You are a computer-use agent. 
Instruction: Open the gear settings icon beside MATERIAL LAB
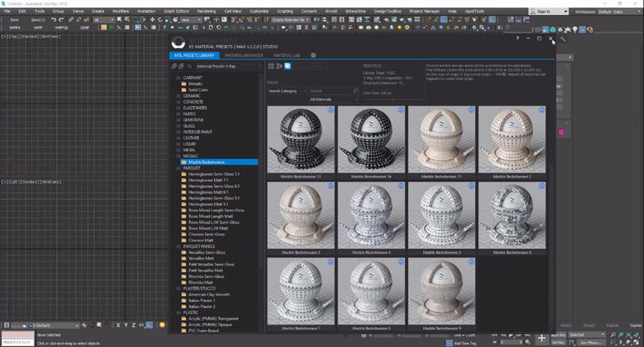coord(313,55)
